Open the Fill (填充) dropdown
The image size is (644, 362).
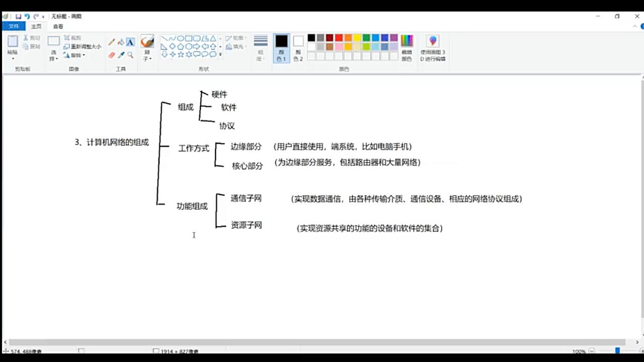(x=235, y=47)
